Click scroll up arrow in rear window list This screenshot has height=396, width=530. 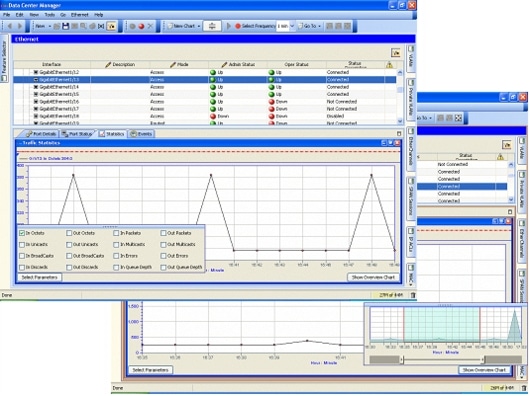click(511, 165)
